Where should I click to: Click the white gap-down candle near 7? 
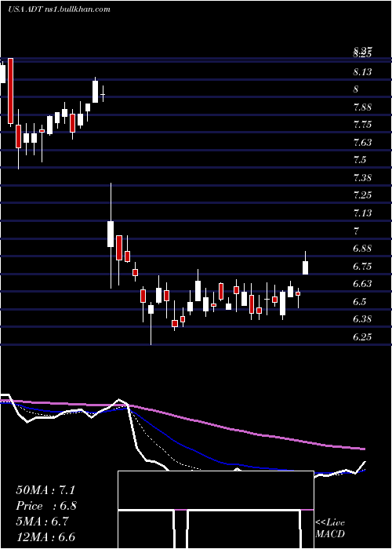point(111,234)
